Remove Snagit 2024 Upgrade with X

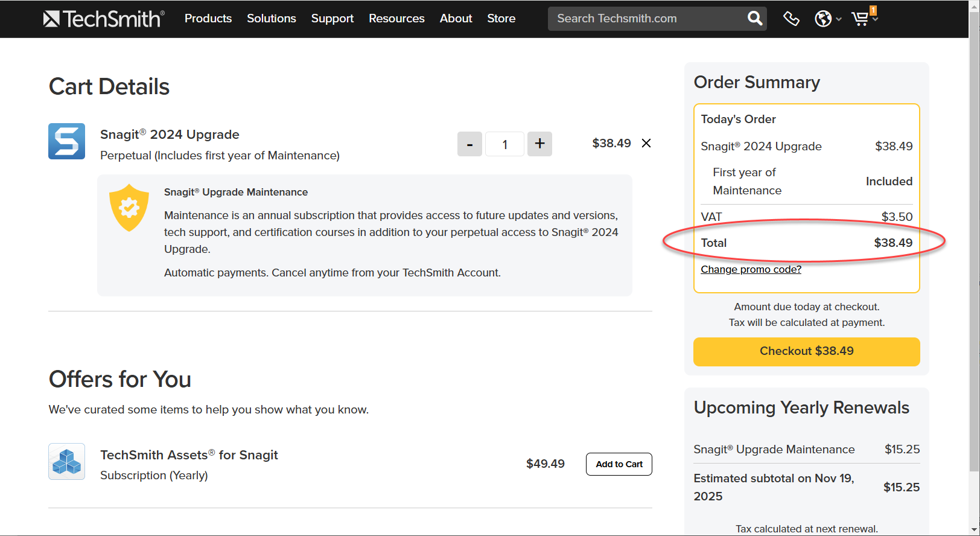646,143
